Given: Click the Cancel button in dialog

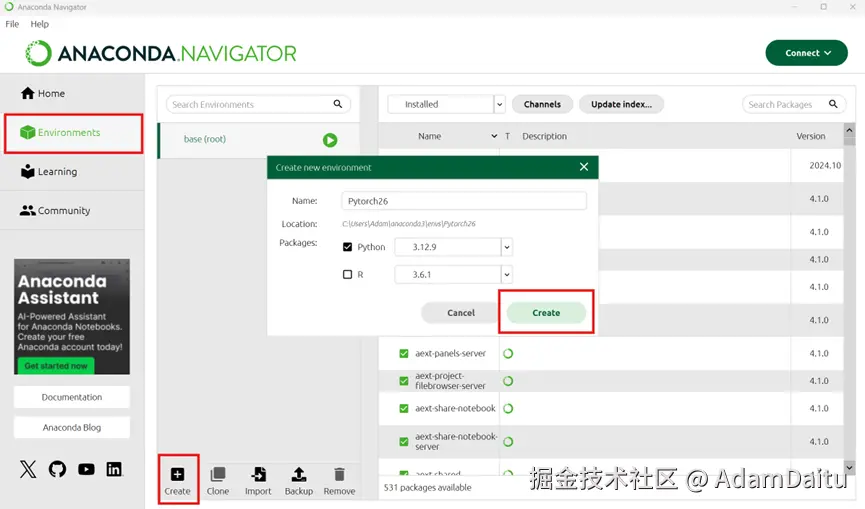Looking at the screenshot, I should (x=461, y=313).
